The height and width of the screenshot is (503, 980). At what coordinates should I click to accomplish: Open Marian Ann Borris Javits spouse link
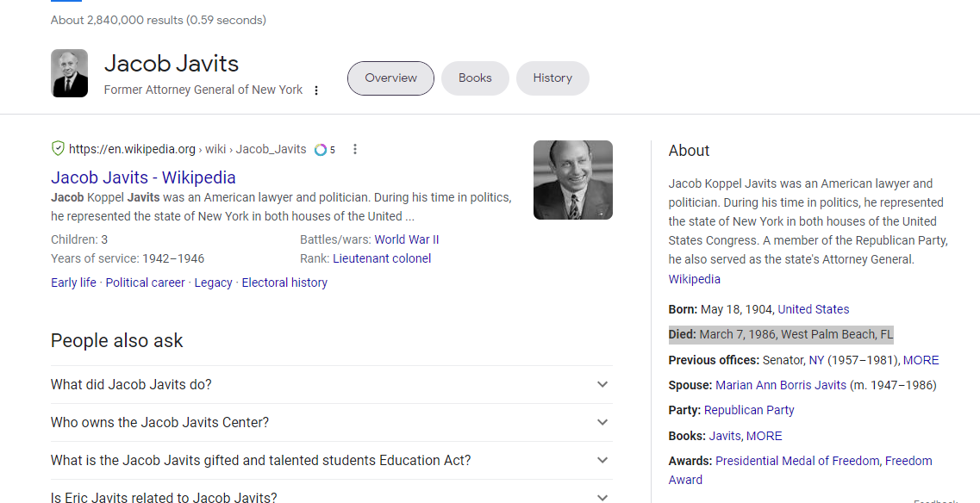click(781, 385)
